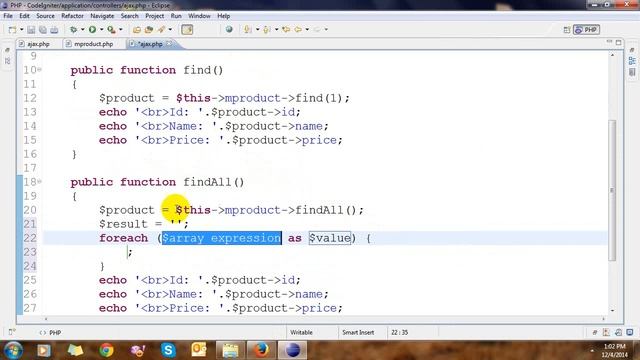Click the External Tools run icon

click(111, 30)
